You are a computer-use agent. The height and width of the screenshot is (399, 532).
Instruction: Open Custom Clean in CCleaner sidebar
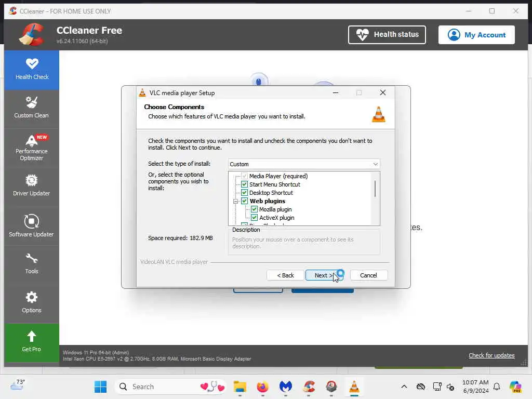coord(32,108)
